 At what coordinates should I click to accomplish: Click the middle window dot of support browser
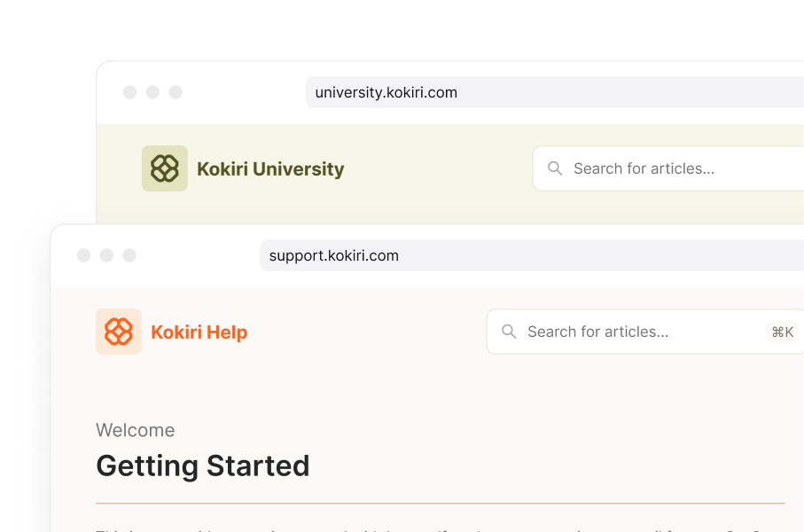pos(106,255)
